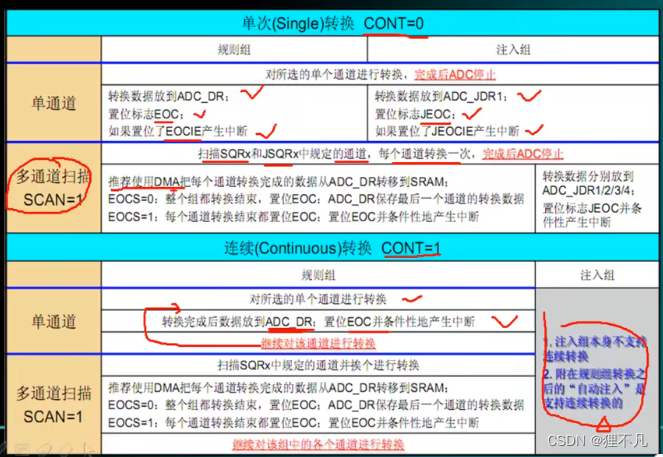Click the text 置位标志JEOC

point(416,114)
